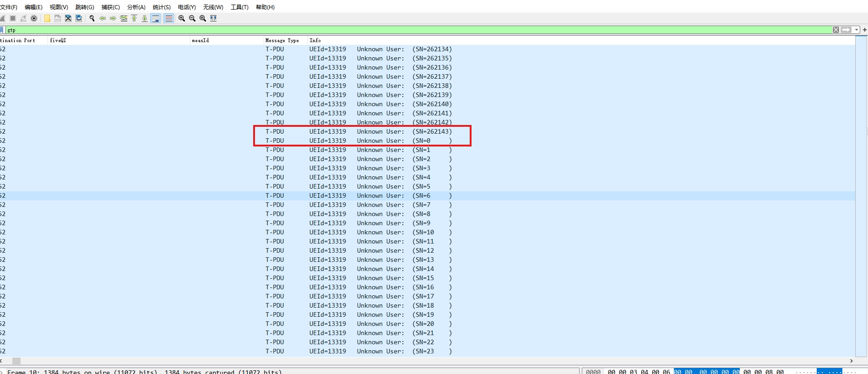Open the 统计(S) statistics menu
The width and height of the screenshot is (868, 374).
click(x=161, y=7)
